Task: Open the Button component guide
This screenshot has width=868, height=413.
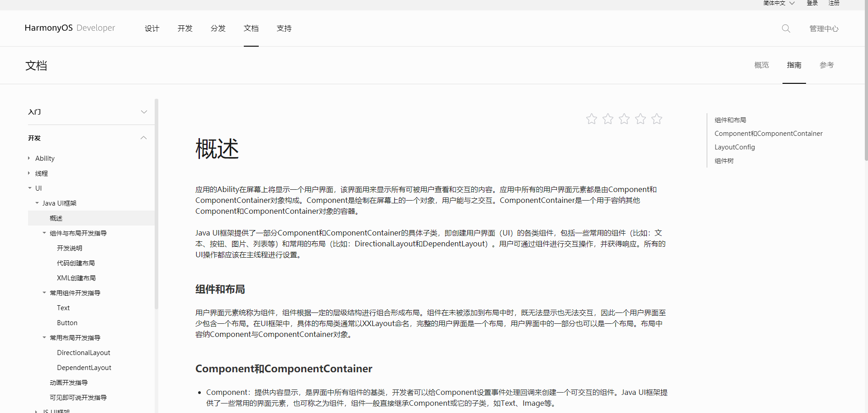Action: [x=67, y=322]
